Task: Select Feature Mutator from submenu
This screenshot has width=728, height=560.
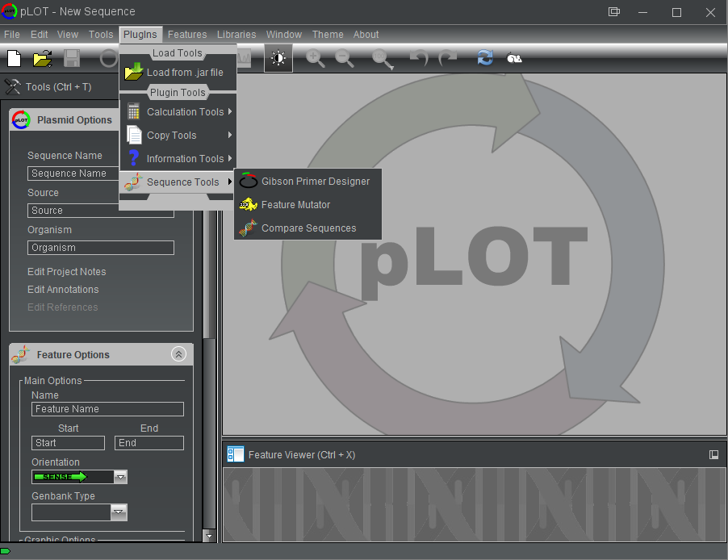Action: pos(295,205)
